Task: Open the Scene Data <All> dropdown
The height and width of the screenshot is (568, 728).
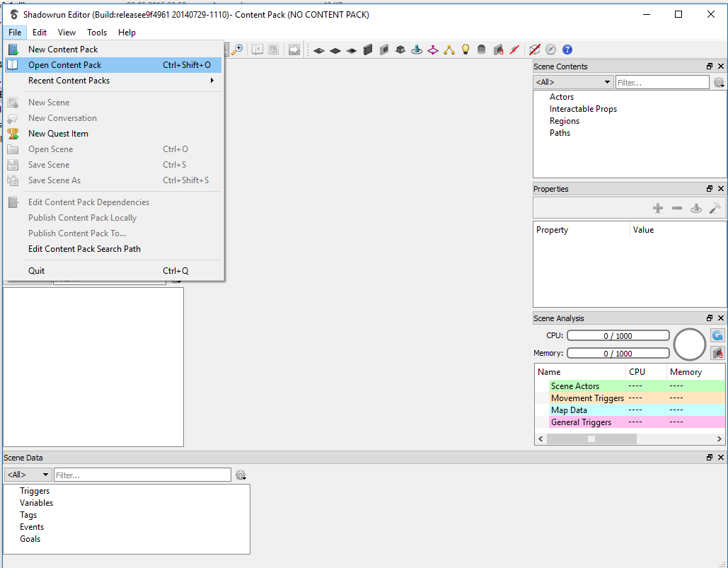Action: (x=28, y=475)
